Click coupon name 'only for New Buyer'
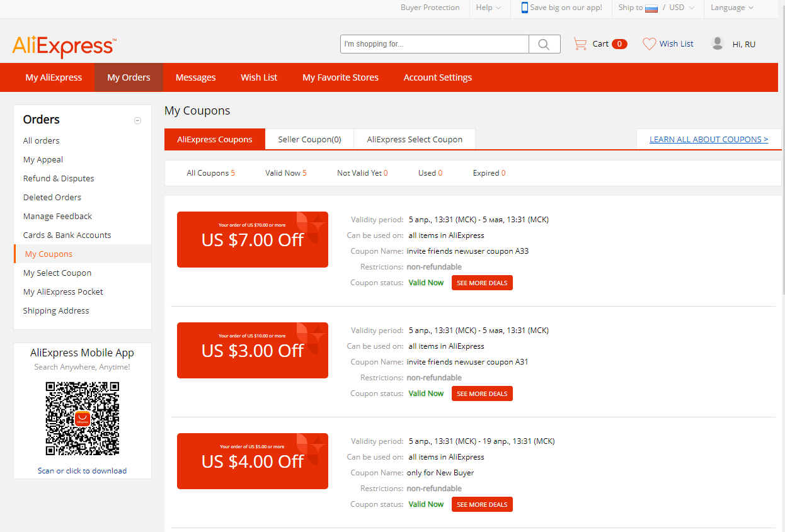The width and height of the screenshot is (785, 532). (440, 473)
